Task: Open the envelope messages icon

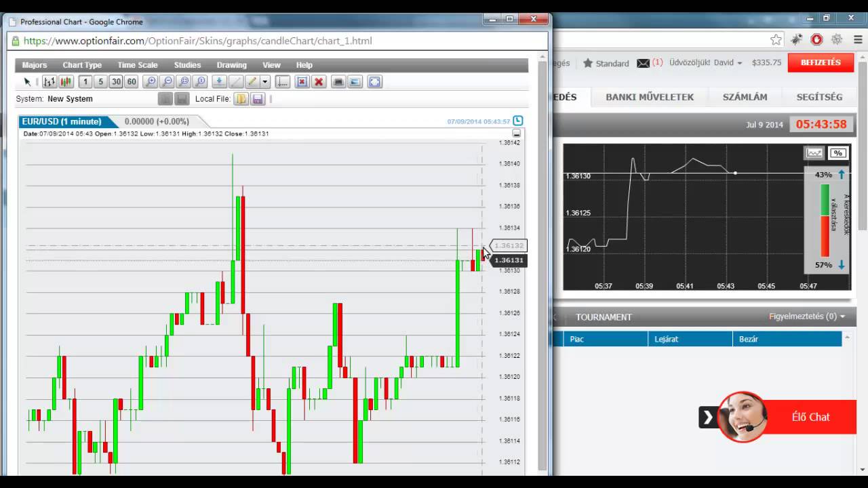Action: (643, 63)
